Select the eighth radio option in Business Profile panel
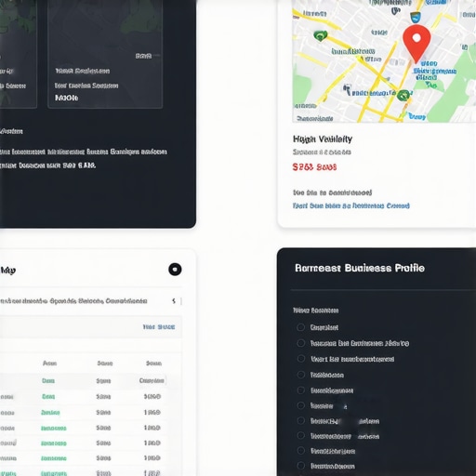Viewport: 476px width, 476px height. [x=300, y=435]
